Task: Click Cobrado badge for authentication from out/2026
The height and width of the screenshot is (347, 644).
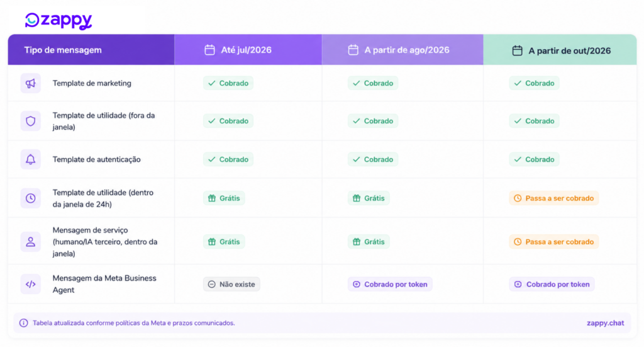Action: click(535, 159)
